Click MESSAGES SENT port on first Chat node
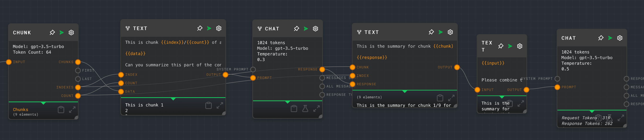The image size is (644, 140). pos(322,78)
